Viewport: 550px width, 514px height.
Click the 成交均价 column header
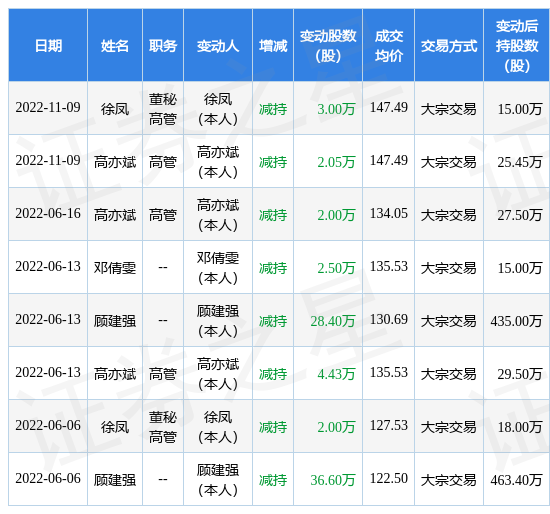tap(389, 46)
